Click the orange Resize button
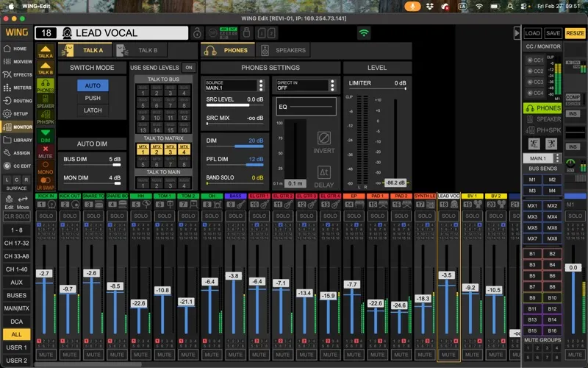This screenshot has width=588, height=368. click(575, 33)
